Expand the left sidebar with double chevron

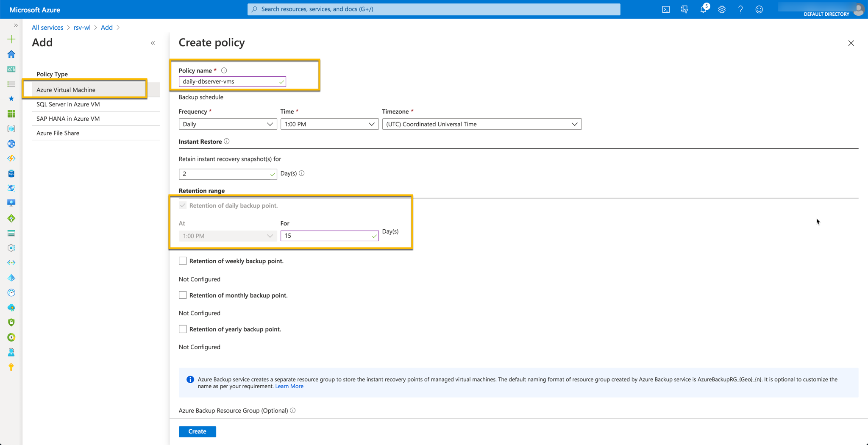pyautogui.click(x=16, y=25)
